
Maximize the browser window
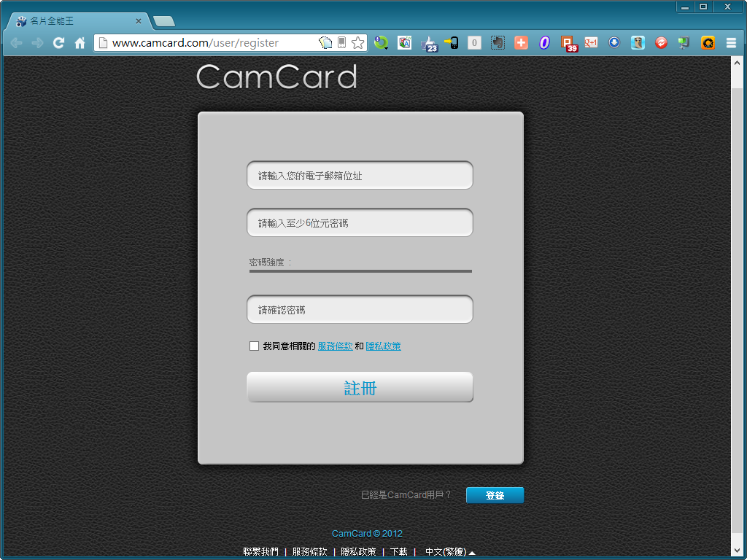point(703,7)
